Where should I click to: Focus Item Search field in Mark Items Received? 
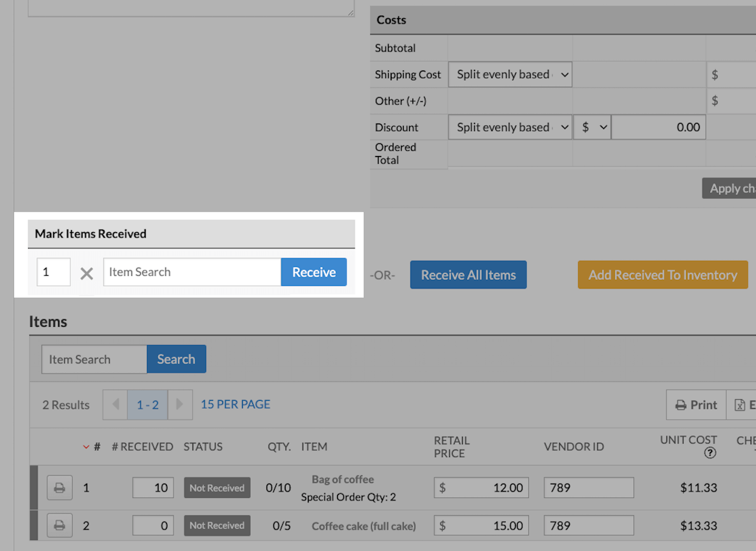pyautogui.click(x=192, y=272)
